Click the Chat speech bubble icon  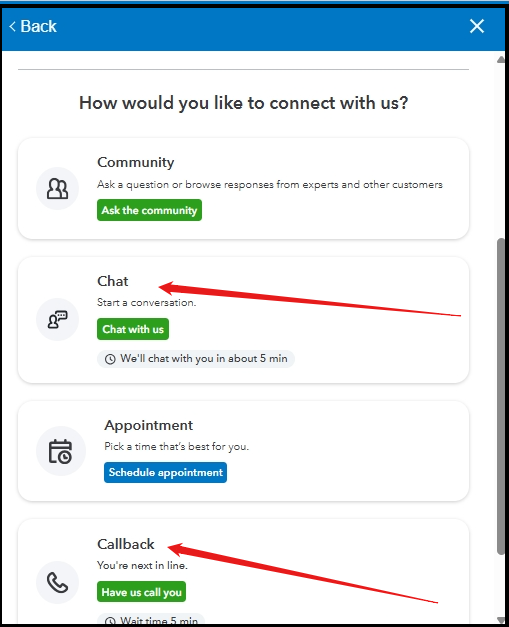click(58, 319)
